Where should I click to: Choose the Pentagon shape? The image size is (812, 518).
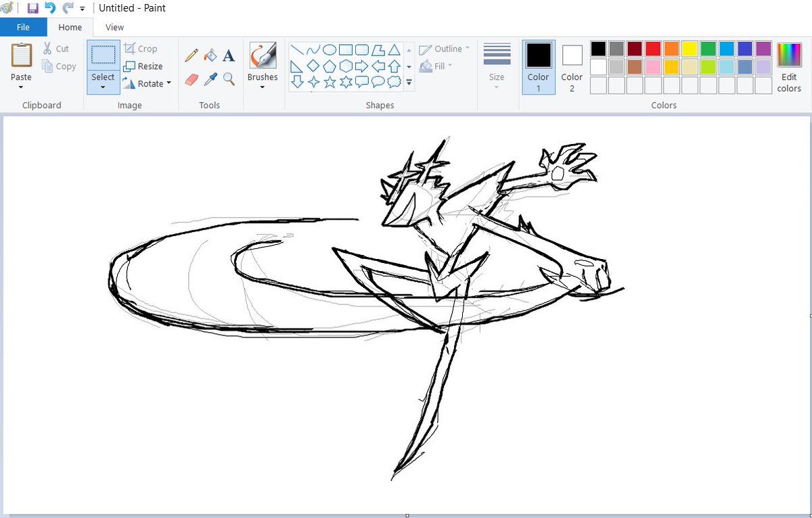coord(330,66)
